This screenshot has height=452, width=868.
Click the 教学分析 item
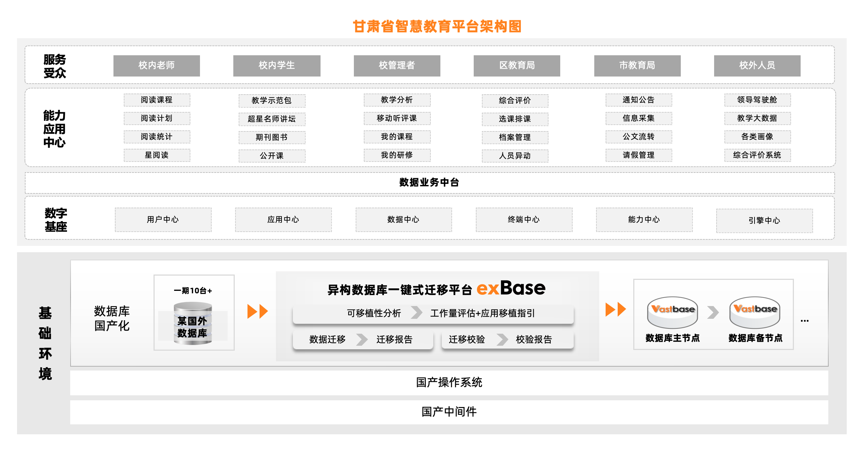[x=397, y=100]
